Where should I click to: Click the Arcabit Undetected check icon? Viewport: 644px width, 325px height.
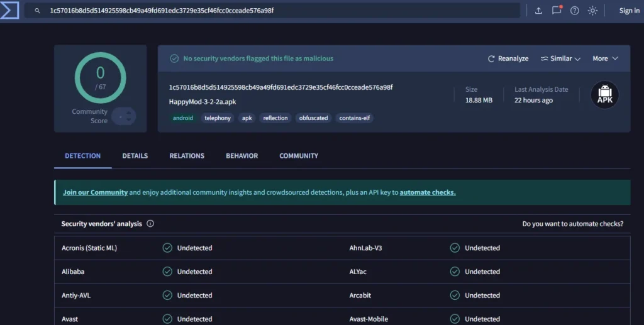coord(455,295)
